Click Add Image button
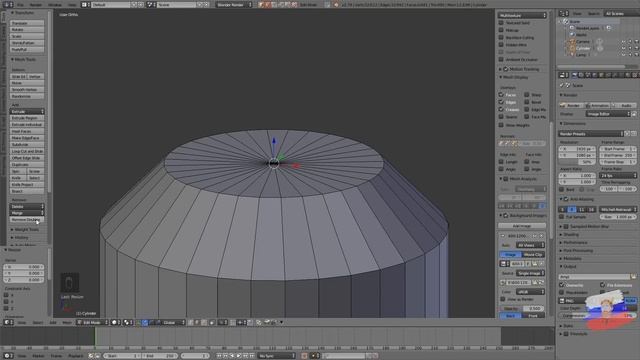 coord(522,226)
